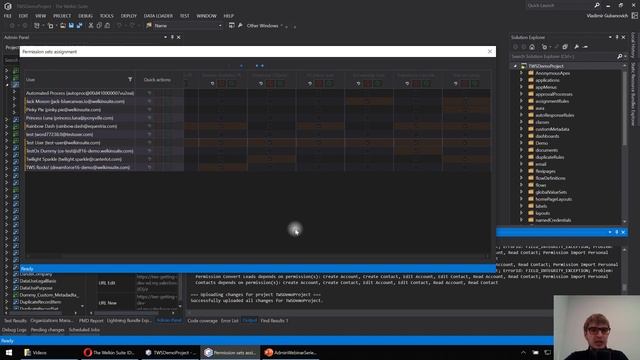The height and width of the screenshot is (360, 640).
Task: Click the Save All toolbar icon
Action: (80, 25)
